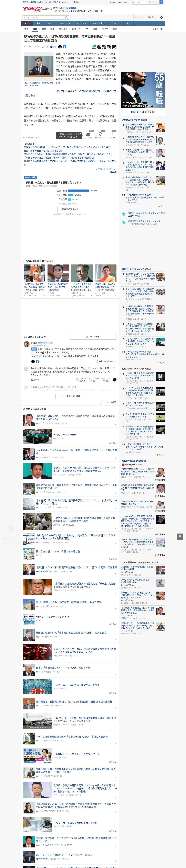
Task: Click the コメントを書く button
Action: (x=93, y=337)
